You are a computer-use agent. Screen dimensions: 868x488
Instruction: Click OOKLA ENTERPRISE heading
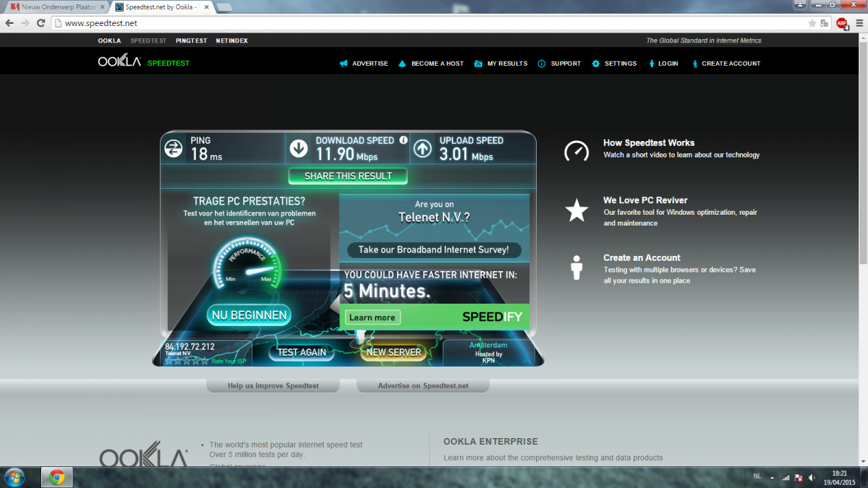[490, 441]
